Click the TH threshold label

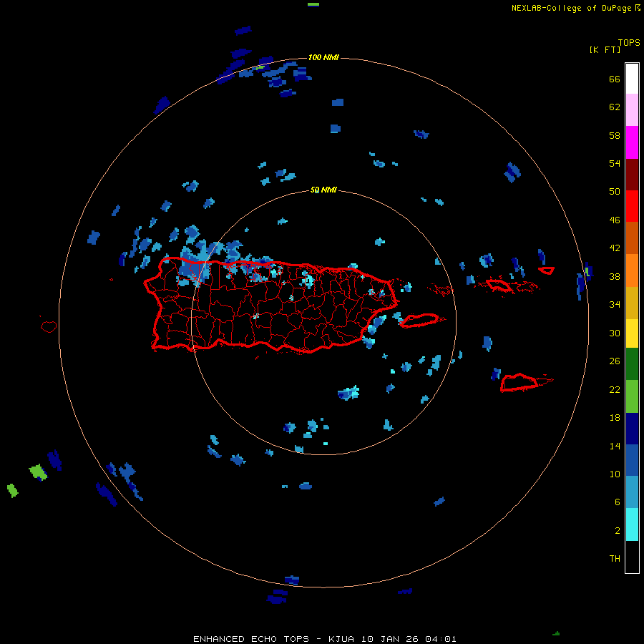[x=615, y=559]
